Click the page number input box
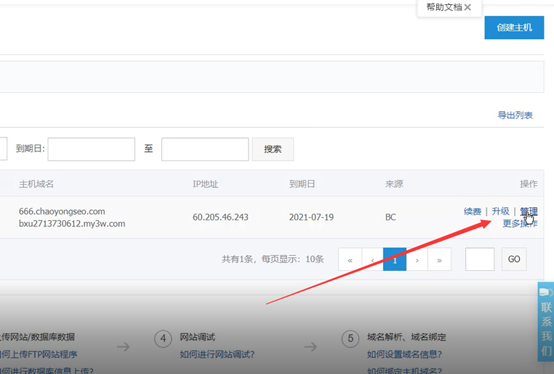Viewport: 554px width, 374px height. tap(480, 259)
